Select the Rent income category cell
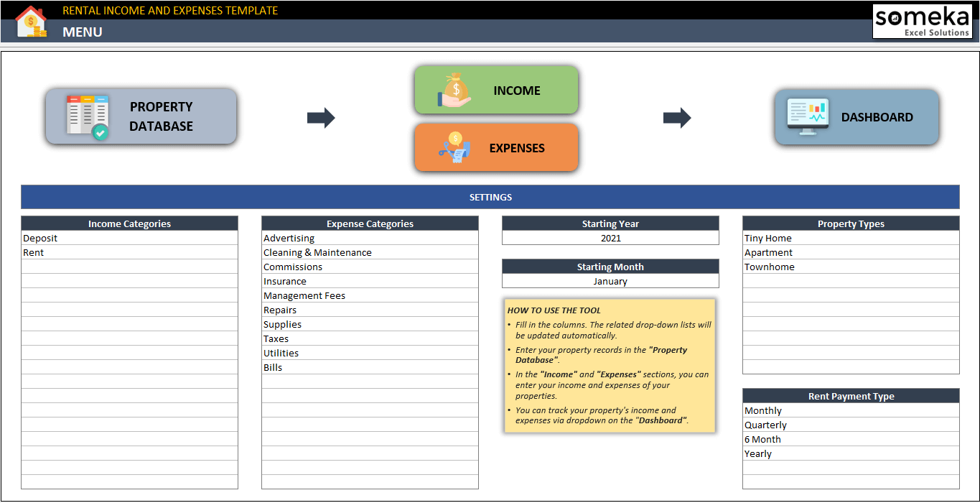 (x=129, y=252)
